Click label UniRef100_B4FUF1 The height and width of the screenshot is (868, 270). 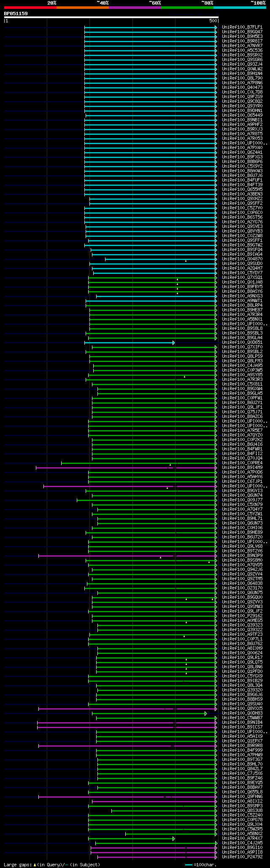click(242, 180)
